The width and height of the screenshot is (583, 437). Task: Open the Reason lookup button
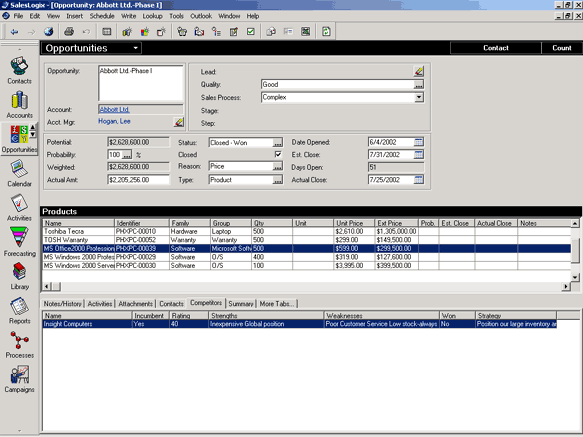(x=277, y=167)
